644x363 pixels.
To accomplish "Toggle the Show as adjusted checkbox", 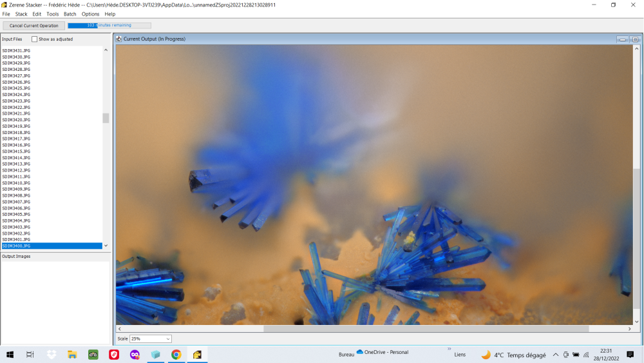I will (35, 39).
